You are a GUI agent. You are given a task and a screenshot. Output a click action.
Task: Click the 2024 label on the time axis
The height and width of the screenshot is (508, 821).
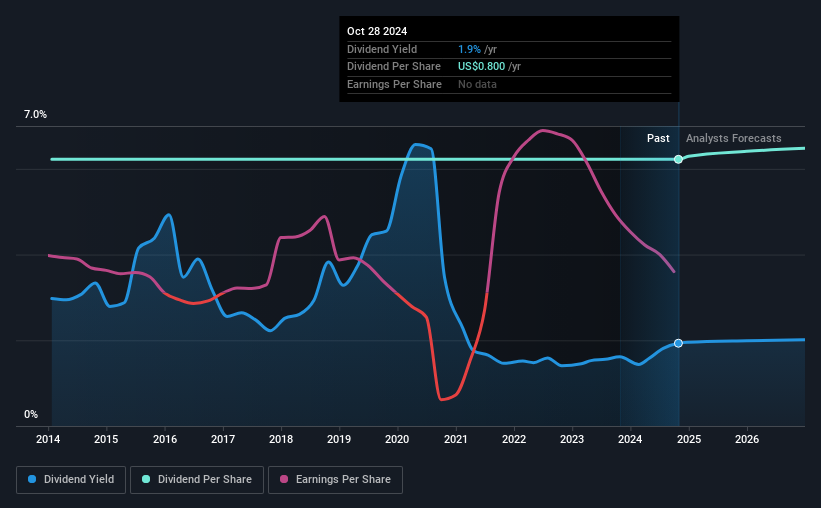click(630, 439)
